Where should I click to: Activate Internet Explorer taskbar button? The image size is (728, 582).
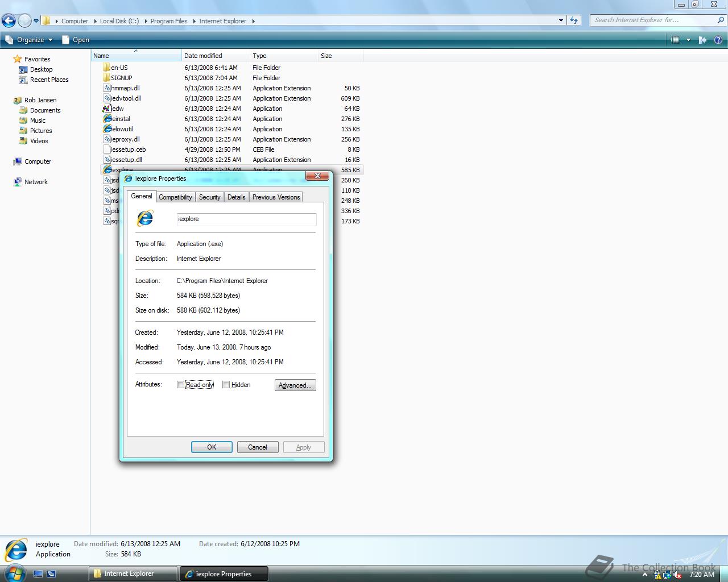pyautogui.click(x=133, y=573)
